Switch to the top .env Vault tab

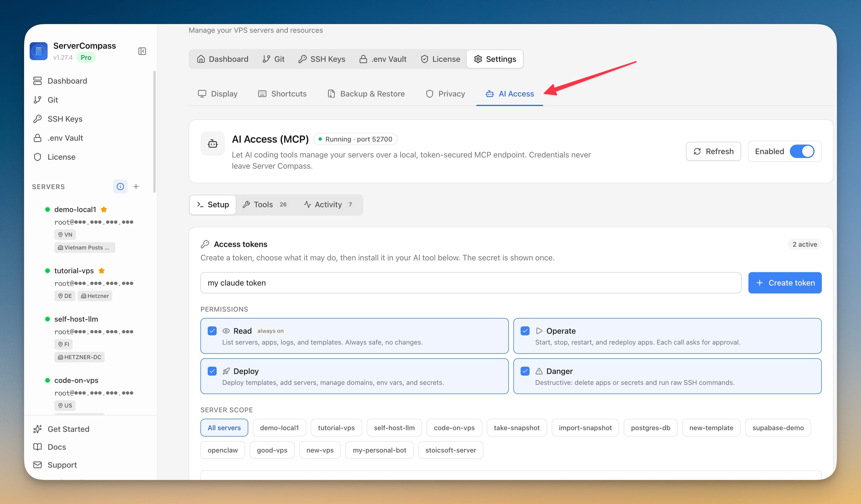coord(383,59)
